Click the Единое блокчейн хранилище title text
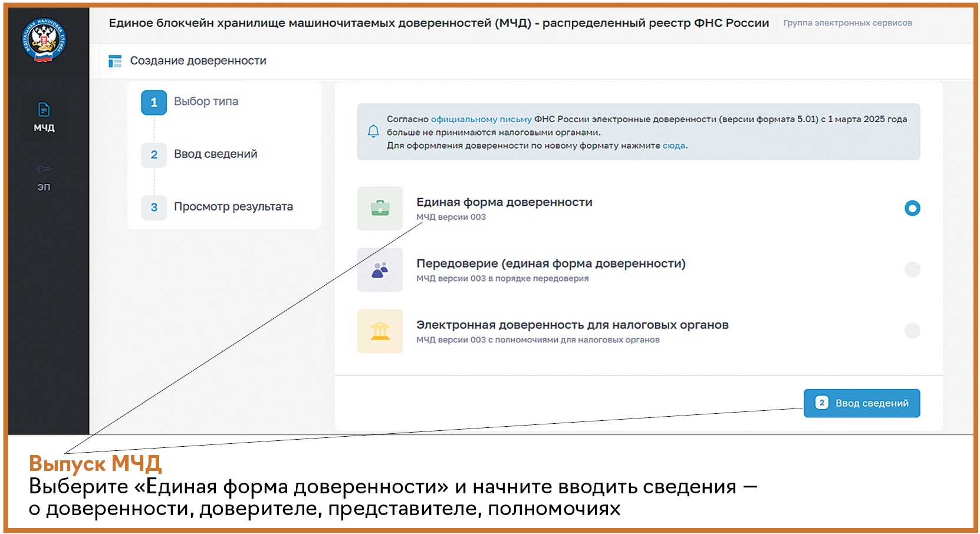This screenshot has width=980, height=534. point(439,23)
